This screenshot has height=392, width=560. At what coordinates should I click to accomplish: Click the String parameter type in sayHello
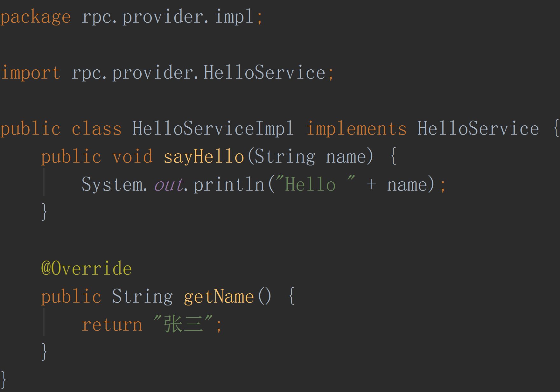[x=285, y=157]
